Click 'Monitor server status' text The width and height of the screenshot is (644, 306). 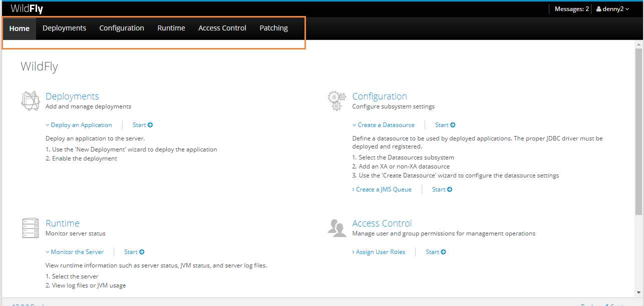76,233
